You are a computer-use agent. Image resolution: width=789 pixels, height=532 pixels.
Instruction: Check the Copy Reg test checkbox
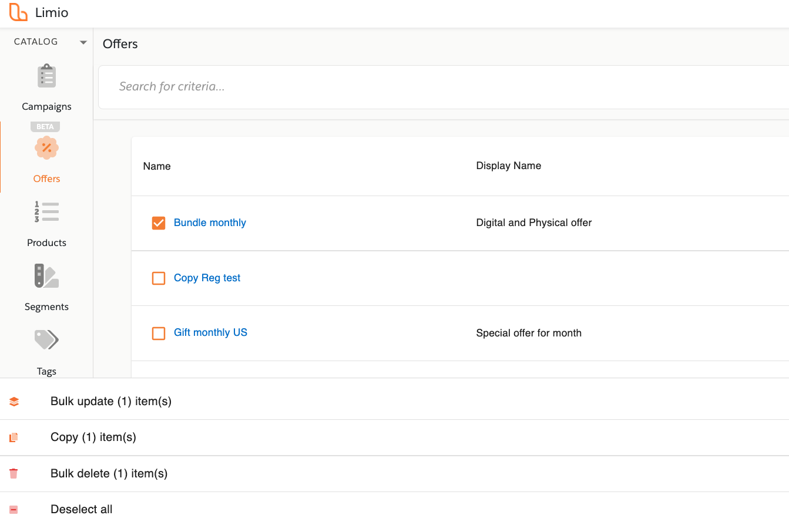[159, 278]
